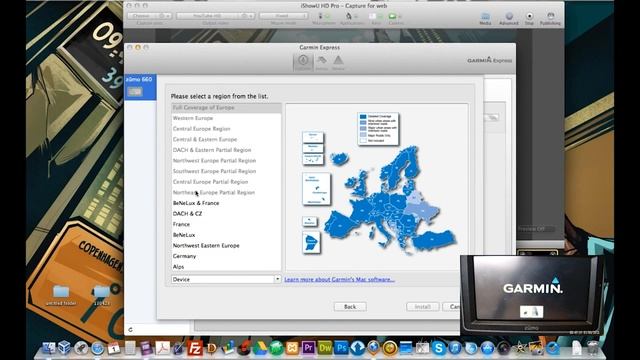This screenshot has width=640, height=360.
Task: Open Photoshop from the dock
Action: (341, 348)
